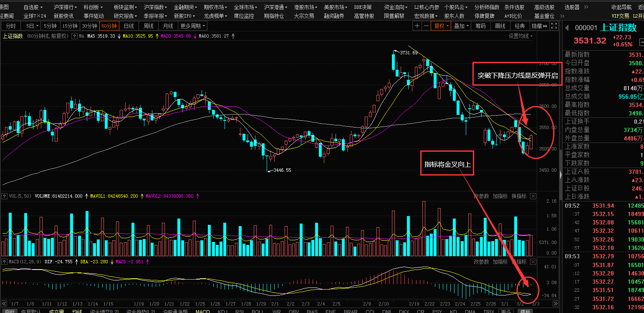Open DDE决策 section
Image resolution: width=644 pixels, height=313 pixels.
363,8
